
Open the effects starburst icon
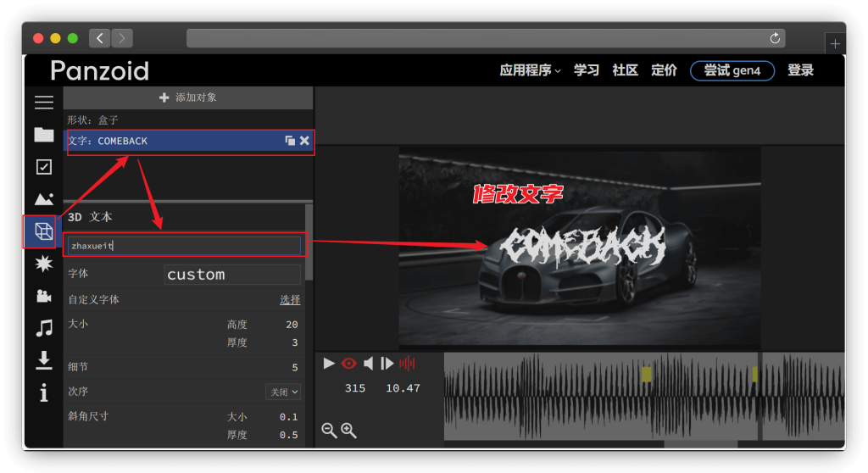click(43, 264)
